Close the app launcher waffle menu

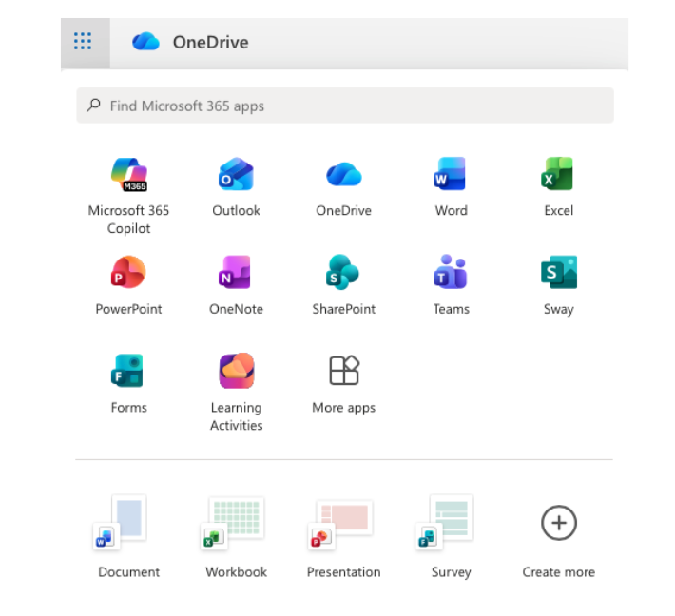click(84, 42)
